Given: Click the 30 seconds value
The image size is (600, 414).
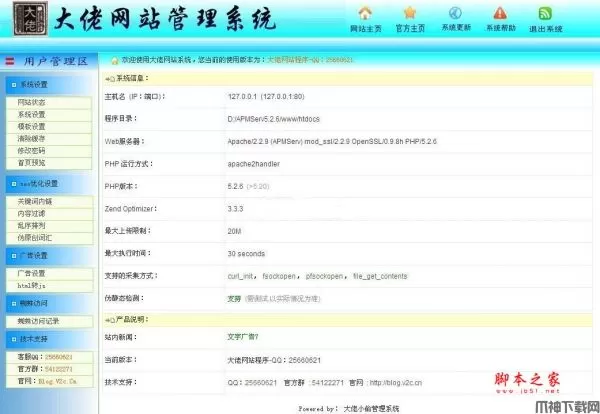Looking at the screenshot, I should [246, 254].
